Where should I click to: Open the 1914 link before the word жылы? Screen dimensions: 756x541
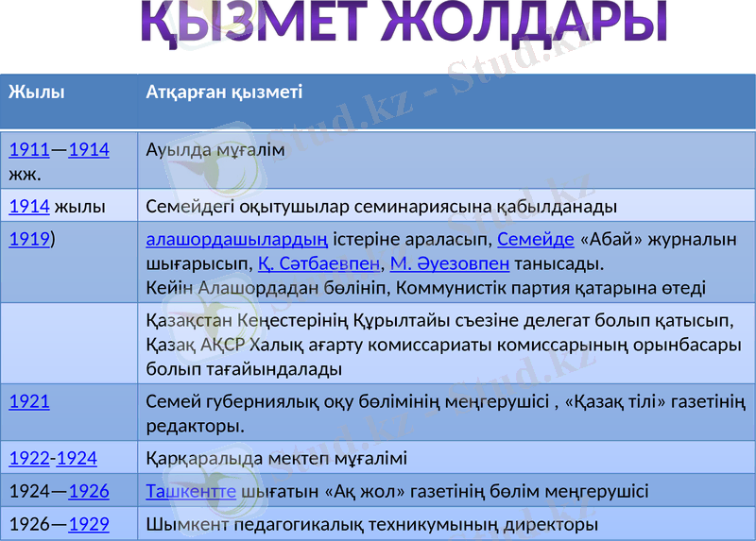point(29,206)
